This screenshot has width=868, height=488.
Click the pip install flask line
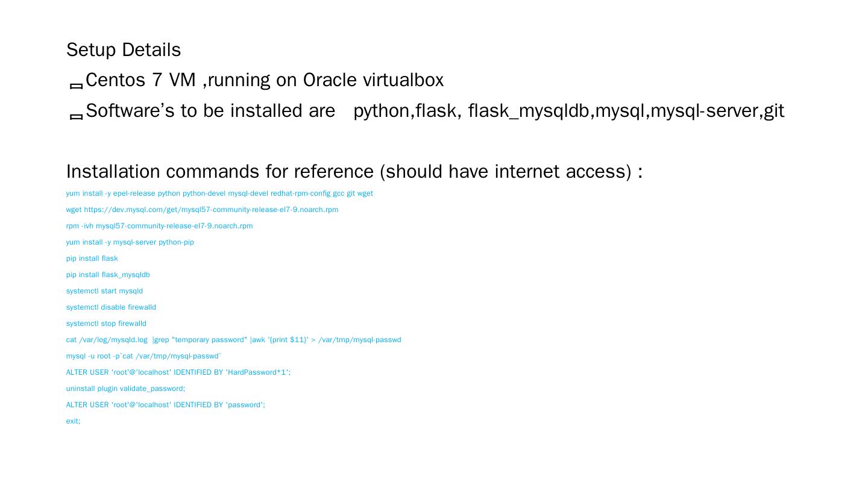92,258
